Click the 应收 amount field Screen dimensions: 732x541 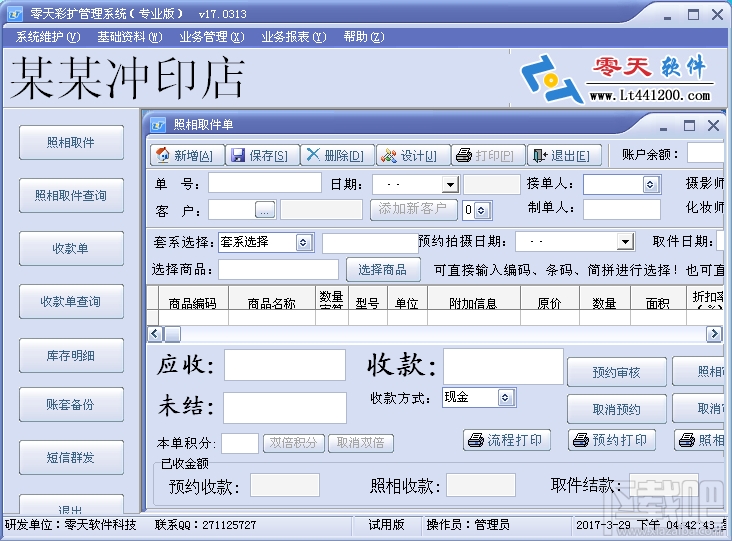coord(285,365)
